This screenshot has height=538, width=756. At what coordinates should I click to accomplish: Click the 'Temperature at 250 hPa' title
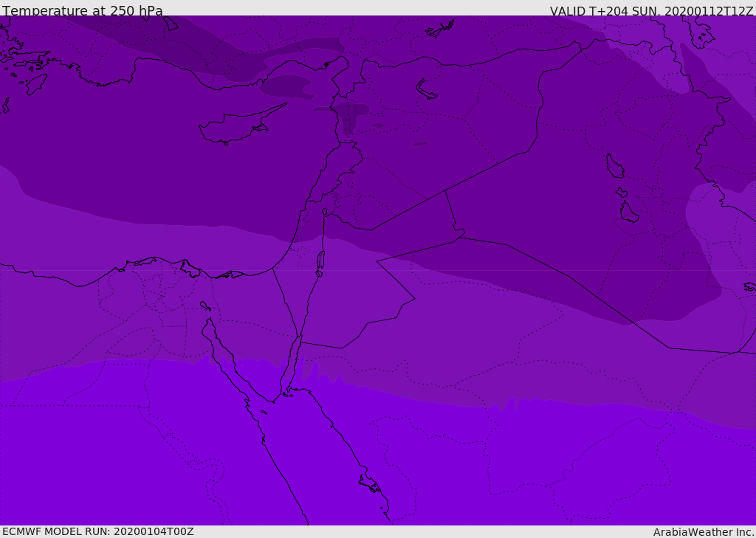pyautogui.click(x=83, y=10)
